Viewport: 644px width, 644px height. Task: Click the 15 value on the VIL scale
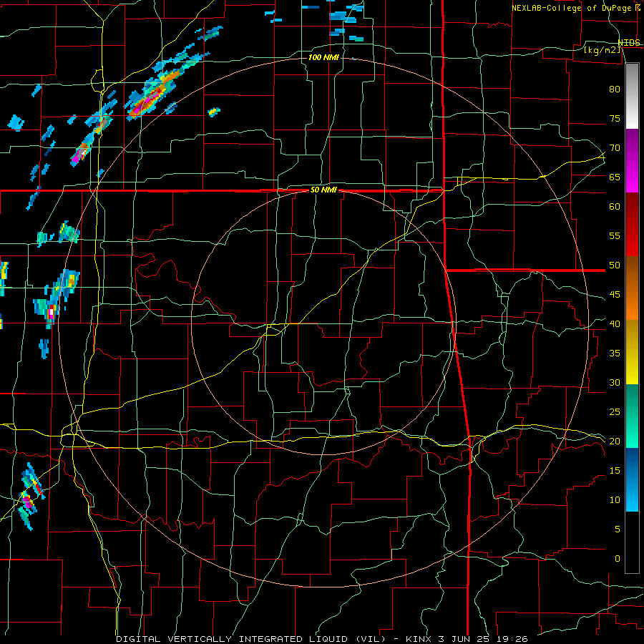pos(615,471)
